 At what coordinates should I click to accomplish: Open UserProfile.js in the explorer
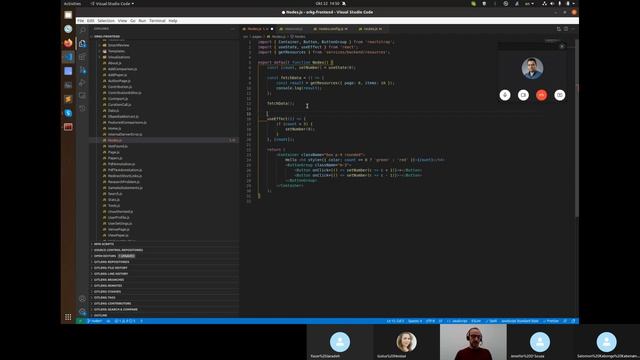[x=118, y=218]
